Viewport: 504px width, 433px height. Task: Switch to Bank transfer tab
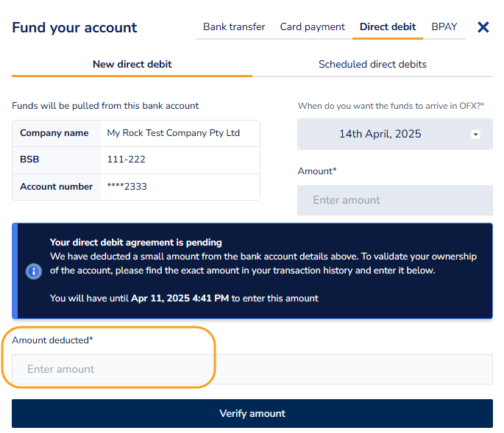234,26
